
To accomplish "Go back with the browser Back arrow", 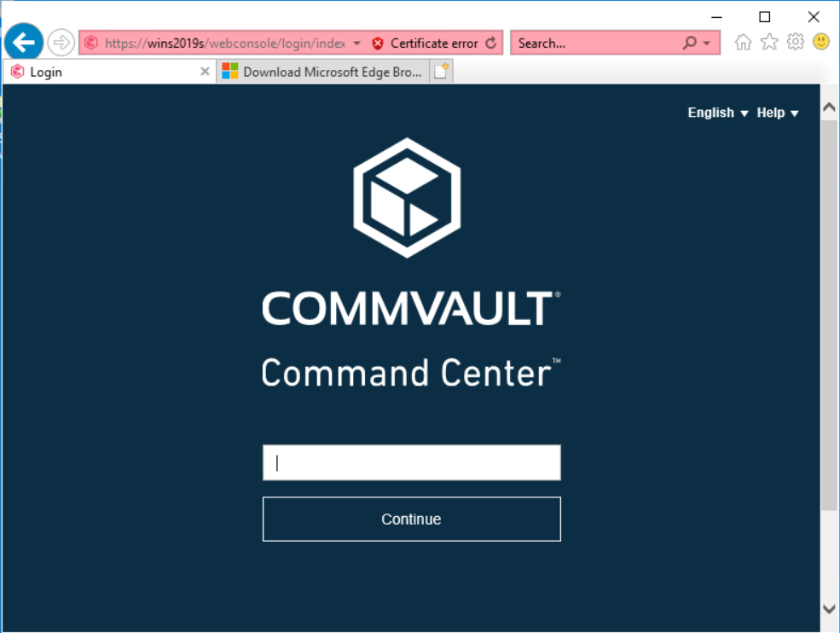I will (24, 42).
